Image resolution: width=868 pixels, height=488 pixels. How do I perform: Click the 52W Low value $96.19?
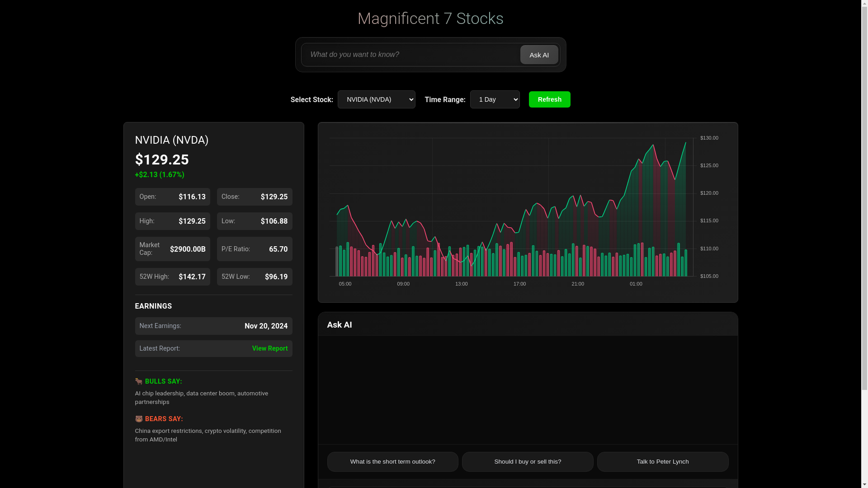coord(276,277)
